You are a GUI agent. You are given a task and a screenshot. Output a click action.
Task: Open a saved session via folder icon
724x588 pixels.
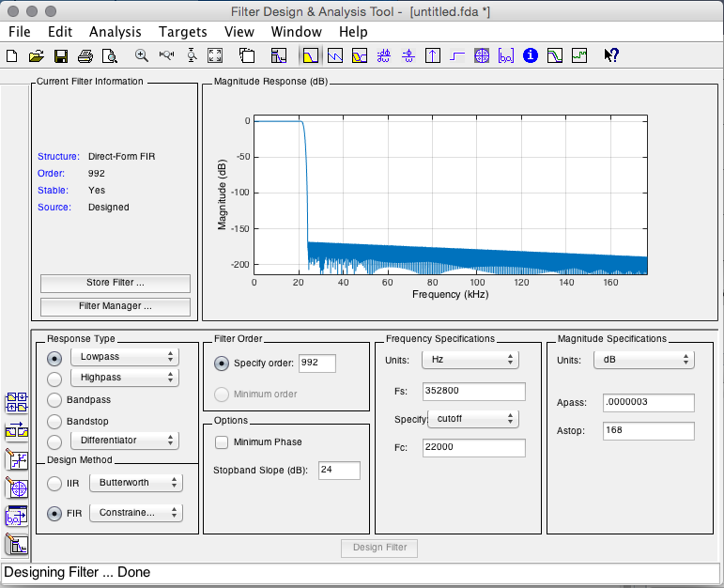[x=36, y=56]
